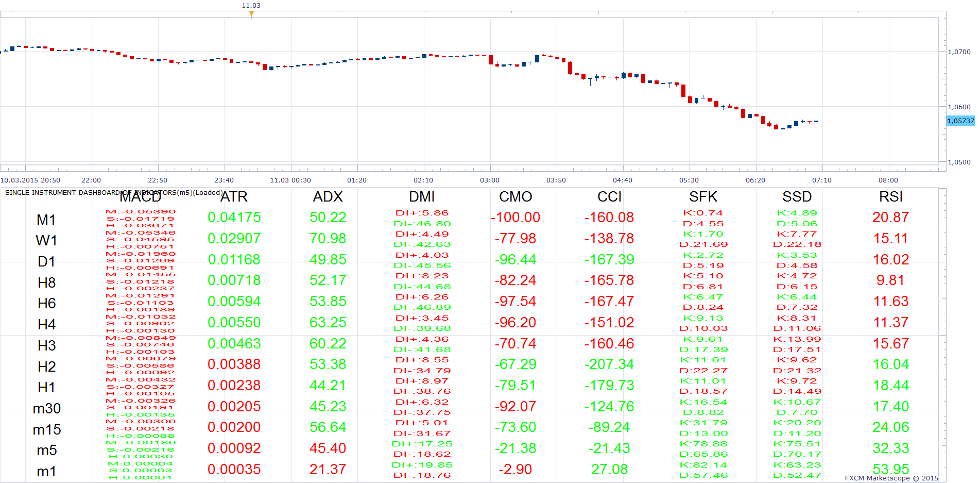Image resolution: width=980 pixels, height=483 pixels.
Task: Select the CMO column header
Action: (515, 197)
